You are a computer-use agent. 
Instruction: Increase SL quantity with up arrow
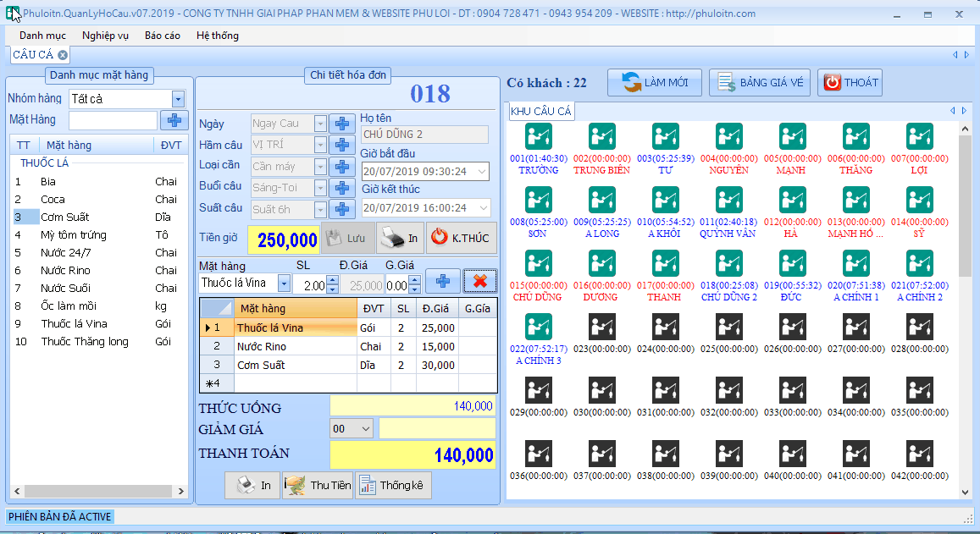click(333, 280)
